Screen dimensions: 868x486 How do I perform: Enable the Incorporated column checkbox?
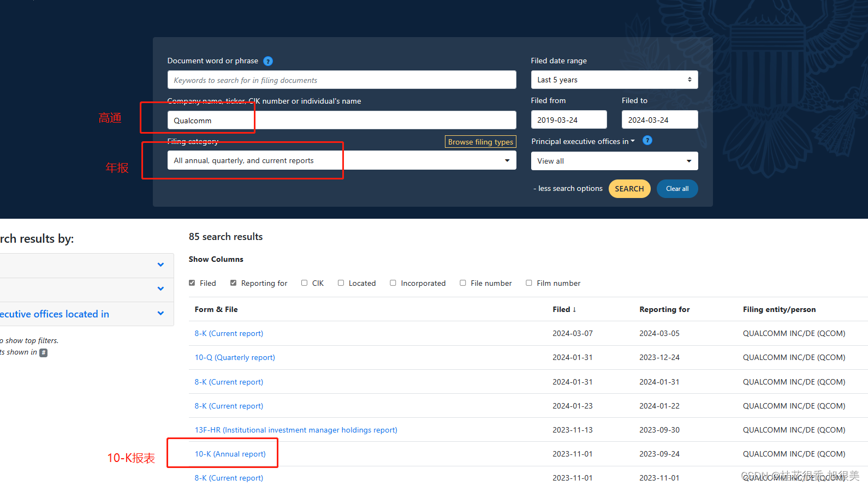[393, 283]
